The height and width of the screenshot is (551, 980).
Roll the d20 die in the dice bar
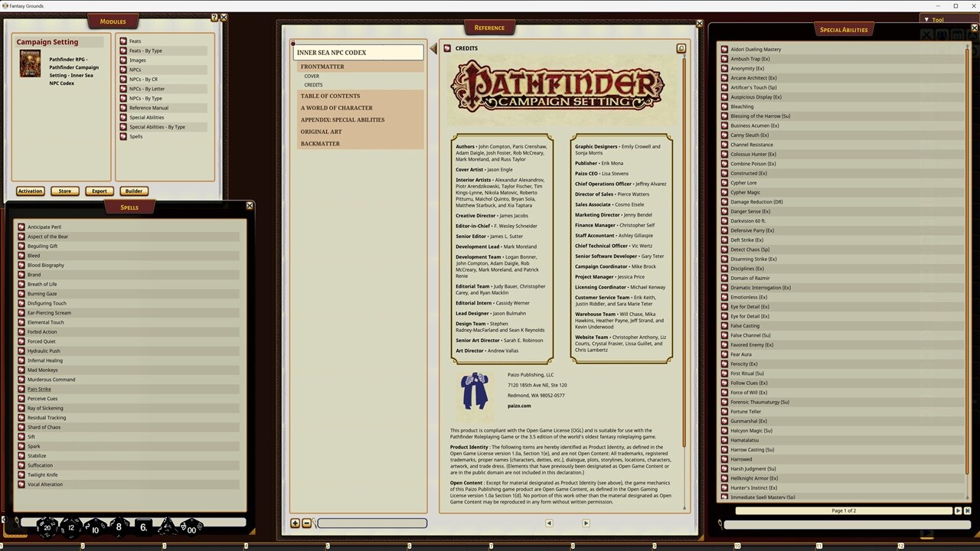46,527
